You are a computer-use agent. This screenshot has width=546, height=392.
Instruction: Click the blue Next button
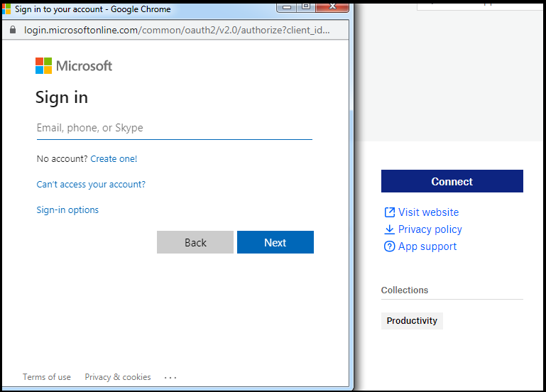point(275,242)
